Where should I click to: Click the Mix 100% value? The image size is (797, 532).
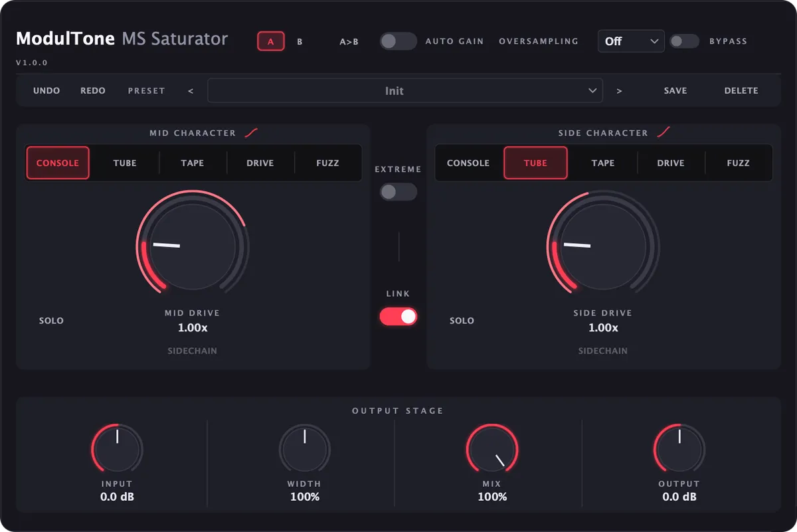[x=492, y=497]
